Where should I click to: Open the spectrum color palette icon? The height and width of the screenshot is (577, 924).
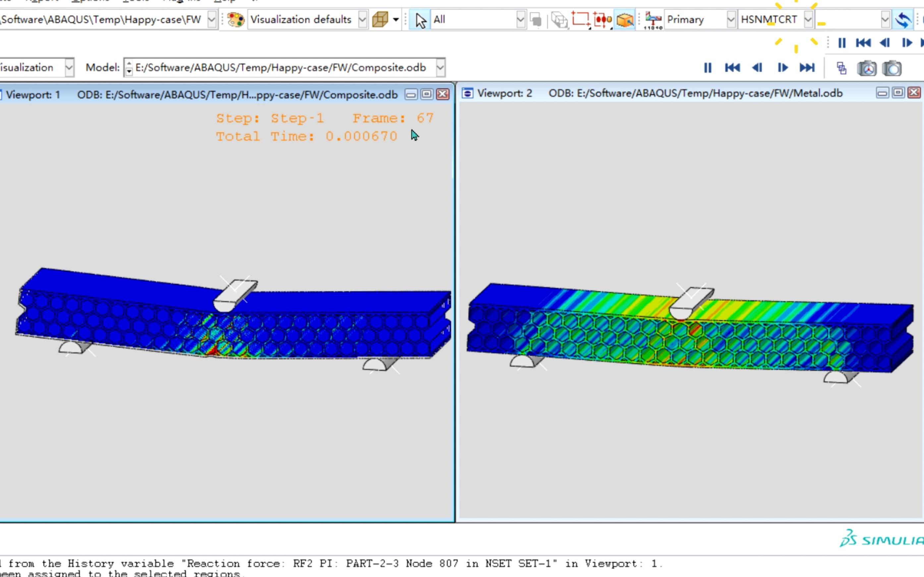pos(236,19)
